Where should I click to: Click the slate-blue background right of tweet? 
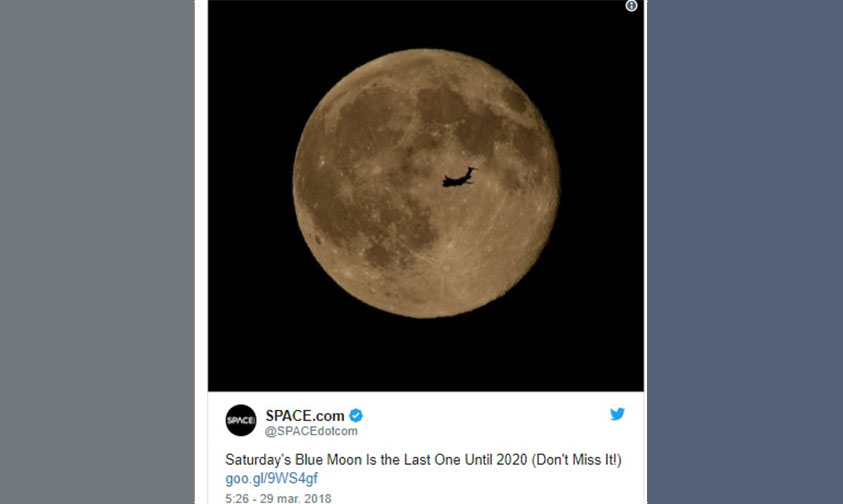pos(745,250)
